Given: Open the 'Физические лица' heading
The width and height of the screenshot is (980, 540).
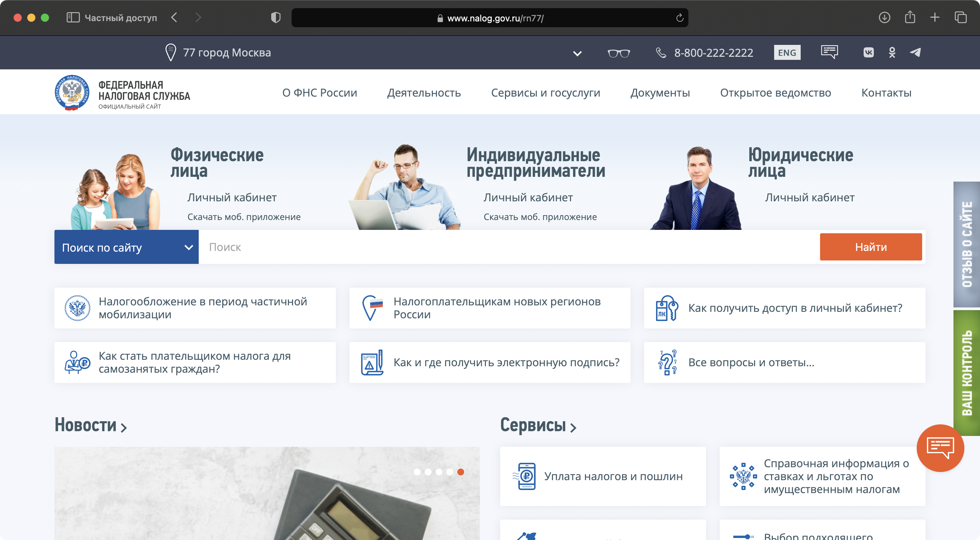Looking at the screenshot, I should point(217,163).
